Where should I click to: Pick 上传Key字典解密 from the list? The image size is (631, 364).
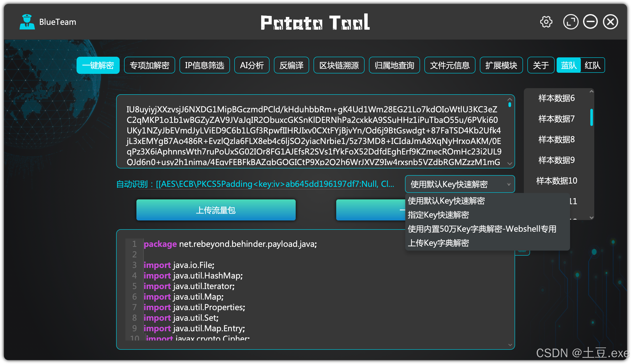pyautogui.click(x=438, y=243)
